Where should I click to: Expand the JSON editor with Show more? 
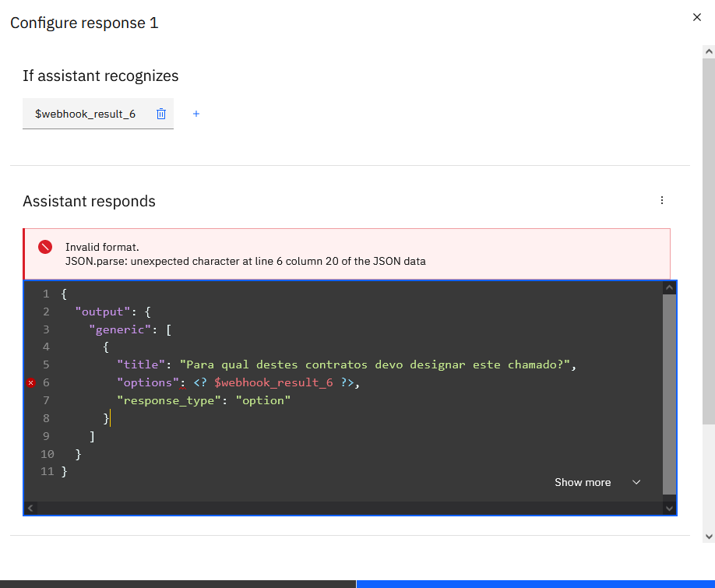[597, 482]
